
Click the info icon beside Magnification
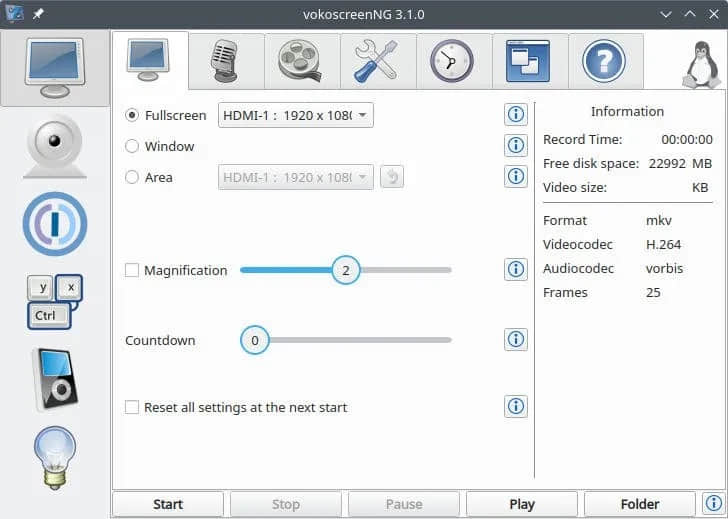pos(516,269)
